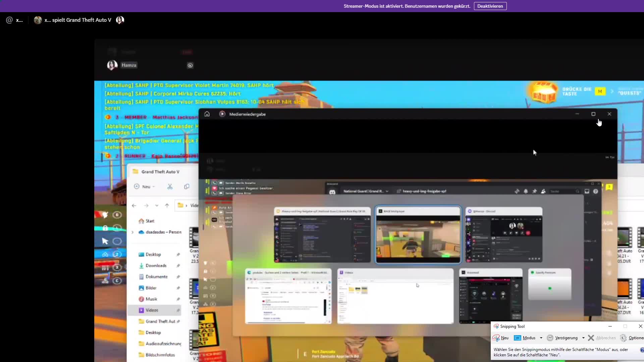Open the Modus dropdown arrow
Viewport: 644px width, 362px height.
(x=541, y=338)
